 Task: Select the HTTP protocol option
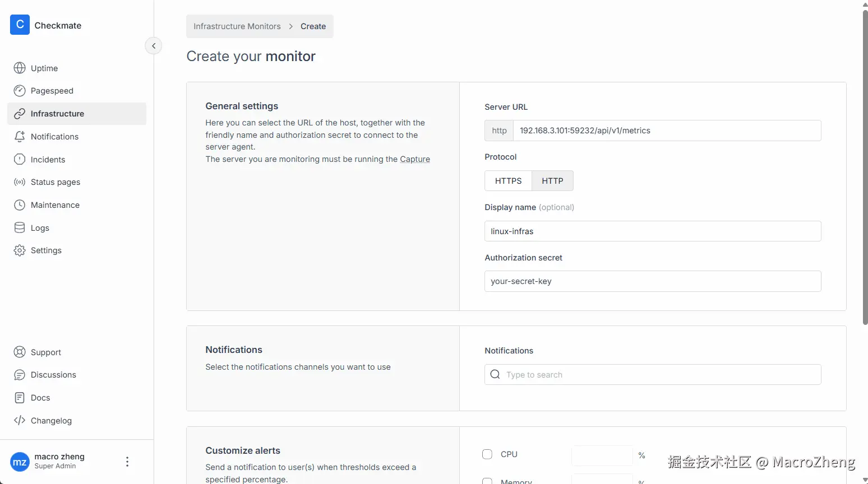pyautogui.click(x=552, y=181)
